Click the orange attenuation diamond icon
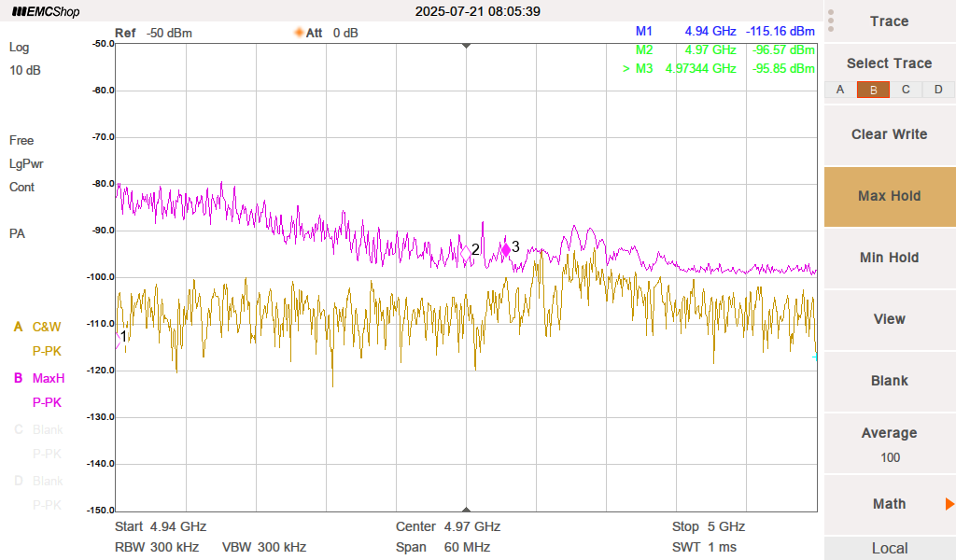Screen dimensions: 956x560 300,33
